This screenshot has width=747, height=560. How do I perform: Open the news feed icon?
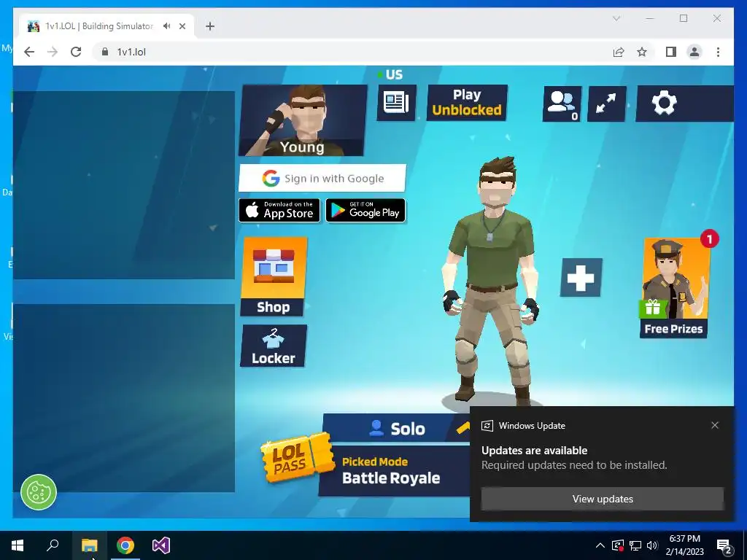396,102
